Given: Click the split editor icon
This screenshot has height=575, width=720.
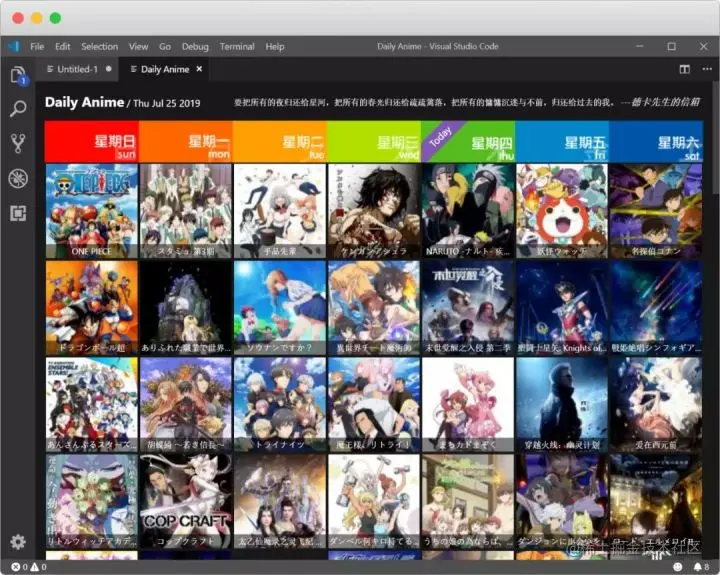Looking at the screenshot, I should 684,69.
